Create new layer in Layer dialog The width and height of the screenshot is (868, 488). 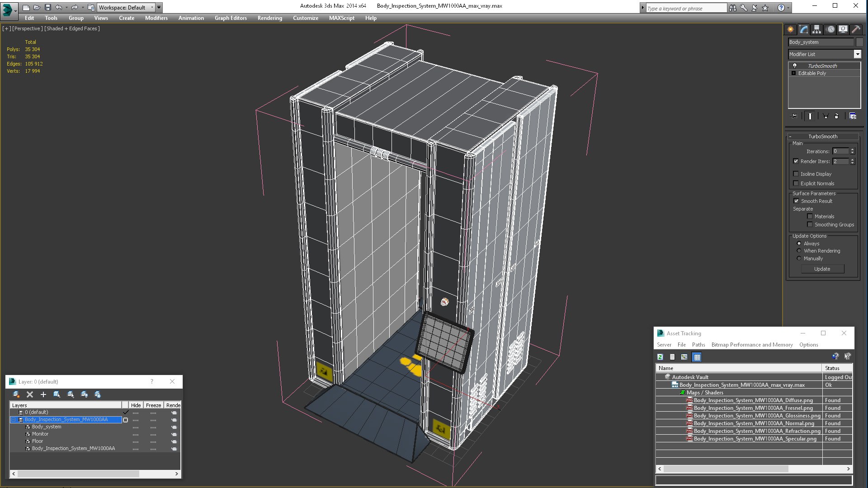16,394
